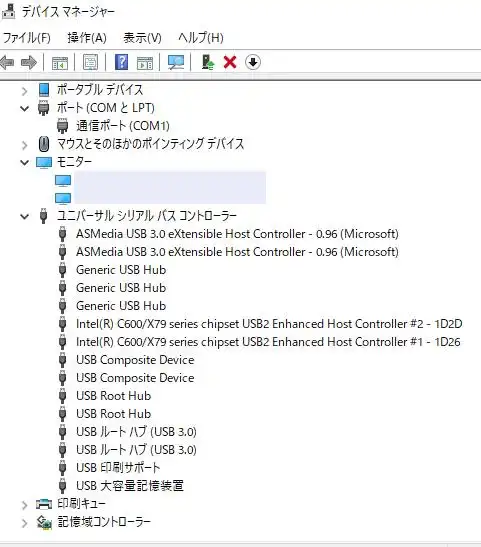481x547 pixels.
Task: Scan for hardware changes monitor icon
Action: click(x=176, y=62)
